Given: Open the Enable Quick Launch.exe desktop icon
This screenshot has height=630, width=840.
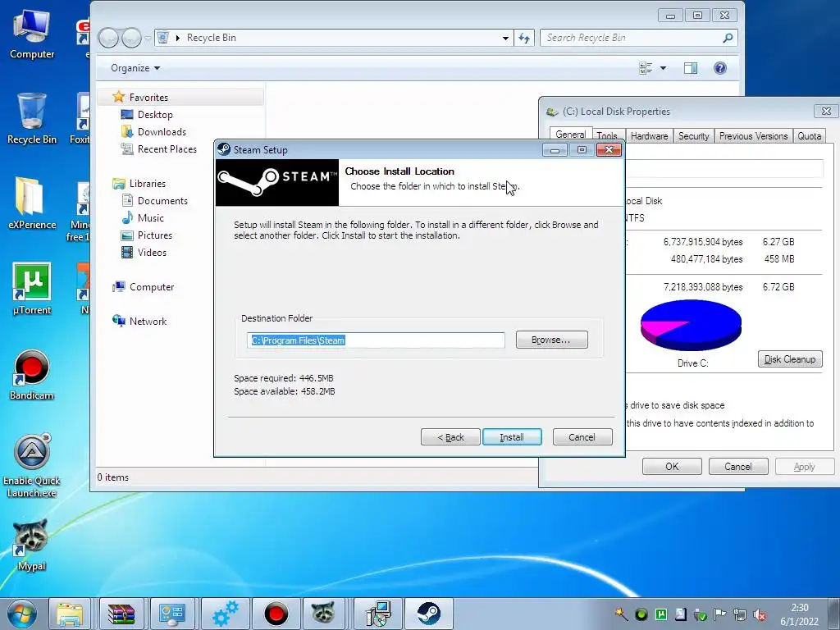Looking at the screenshot, I should point(32,466).
